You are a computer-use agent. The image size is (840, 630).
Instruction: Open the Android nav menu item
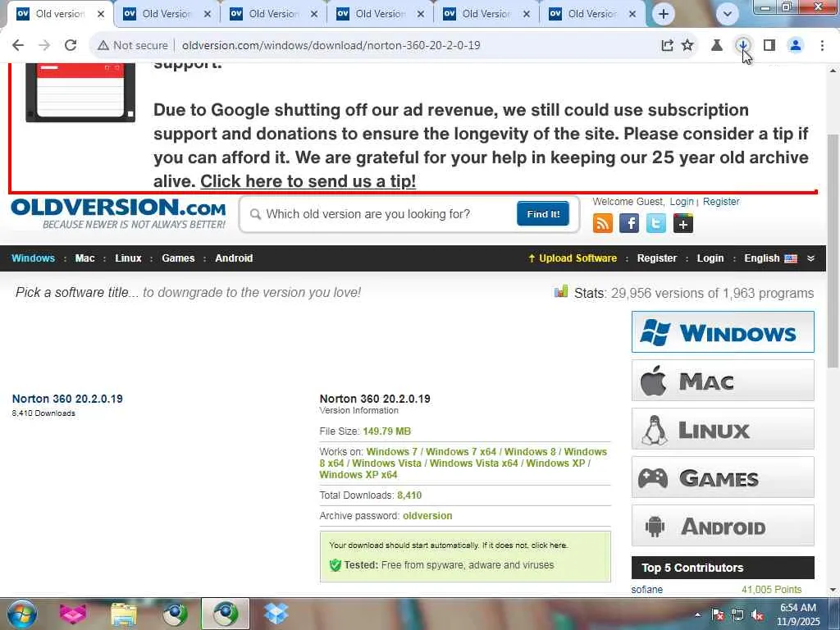pos(234,258)
